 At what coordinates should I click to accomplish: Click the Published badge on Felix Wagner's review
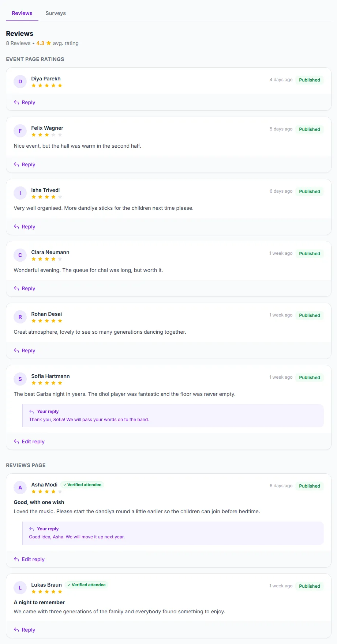tap(310, 129)
